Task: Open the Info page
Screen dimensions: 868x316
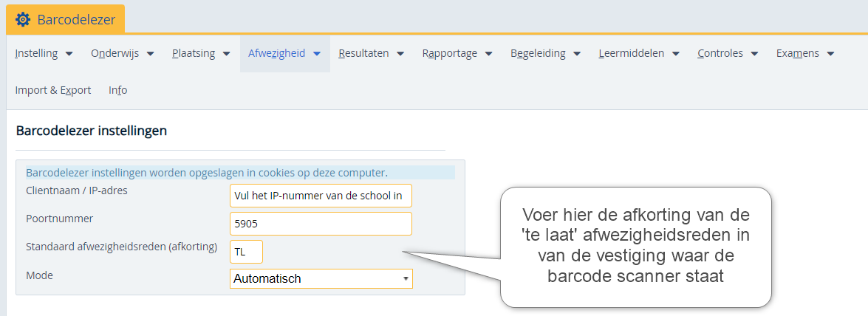Action: tap(117, 90)
